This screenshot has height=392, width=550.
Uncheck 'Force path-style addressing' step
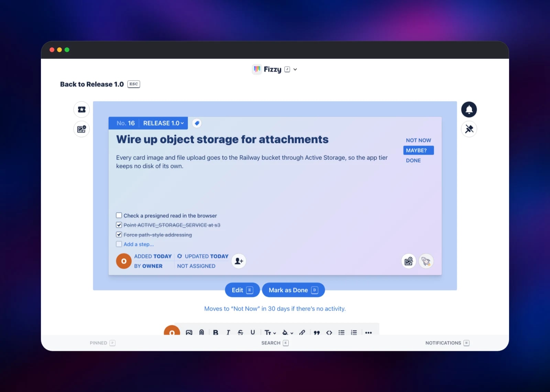119,235
